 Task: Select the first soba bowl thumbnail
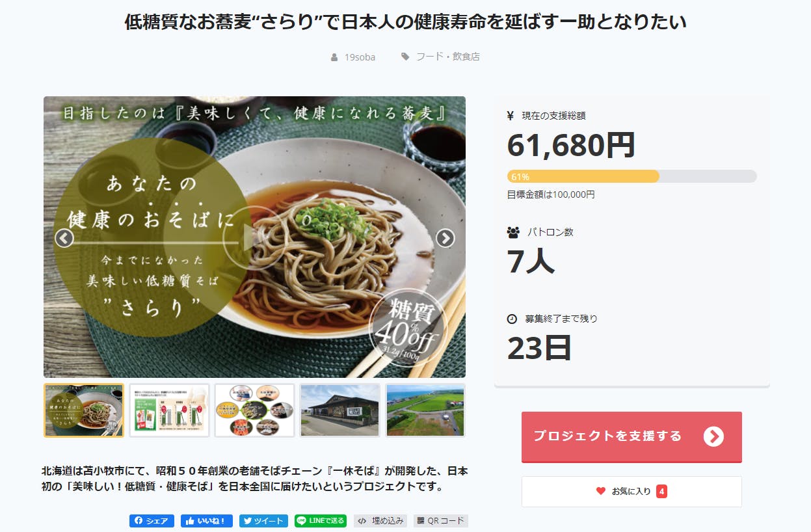pyautogui.click(x=84, y=410)
